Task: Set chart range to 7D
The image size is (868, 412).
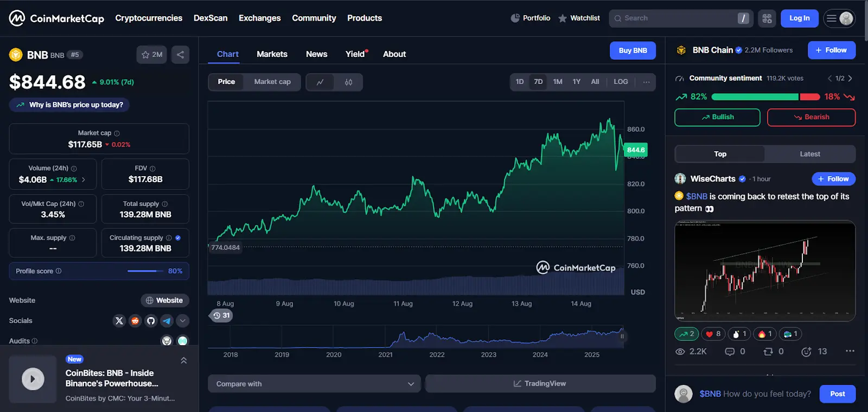Action: coord(538,82)
